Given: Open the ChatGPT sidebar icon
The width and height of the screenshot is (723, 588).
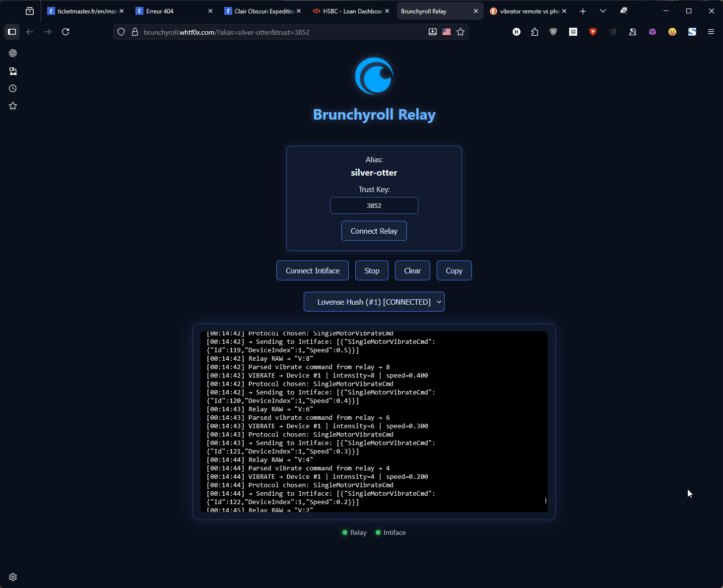Looking at the screenshot, I should coord(13,53).
